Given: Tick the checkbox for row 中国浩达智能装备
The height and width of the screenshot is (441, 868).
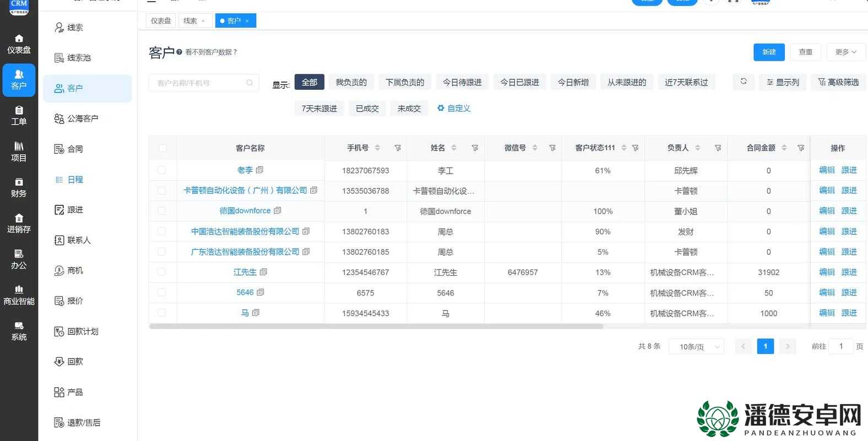Looking at the screenshot, I should 161,231.
